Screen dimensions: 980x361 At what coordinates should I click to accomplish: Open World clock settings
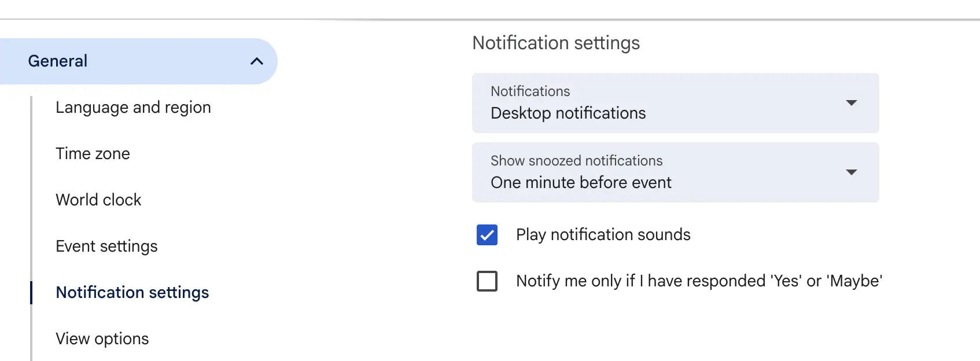click(98, 200)
